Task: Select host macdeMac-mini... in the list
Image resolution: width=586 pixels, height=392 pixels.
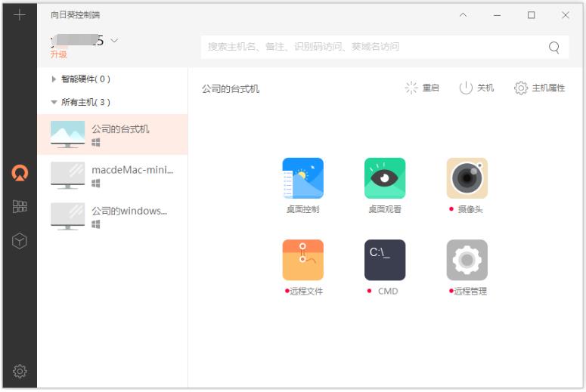Action: pos(113,175)
